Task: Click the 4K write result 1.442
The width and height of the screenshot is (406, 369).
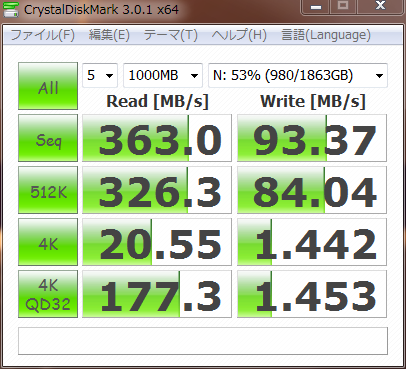Action: (x=312, y=242)
